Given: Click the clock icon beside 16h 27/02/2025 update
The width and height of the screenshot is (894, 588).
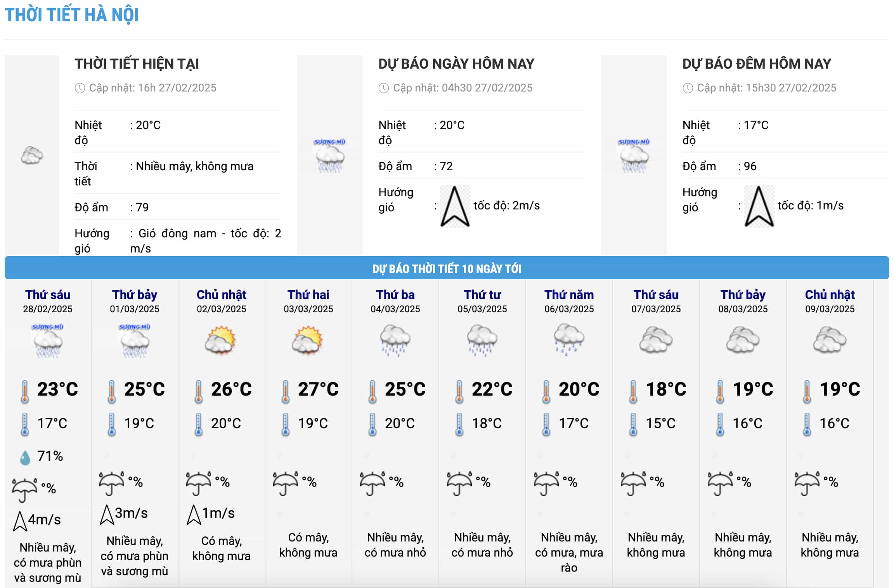Looking at the screenshot, I should point(80,88).
